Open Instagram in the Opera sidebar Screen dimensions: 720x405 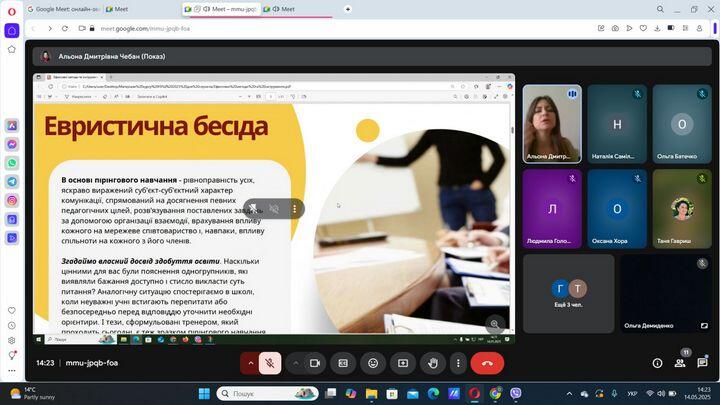(x=12, y=201)
